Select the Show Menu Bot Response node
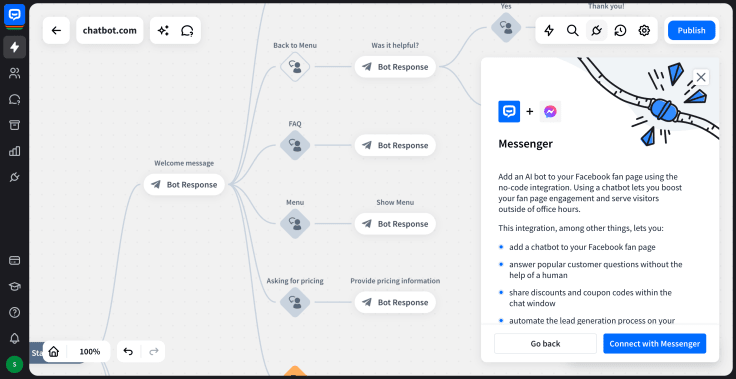Image resolution: width=736 pixels, height=379 pixels. 395,224
